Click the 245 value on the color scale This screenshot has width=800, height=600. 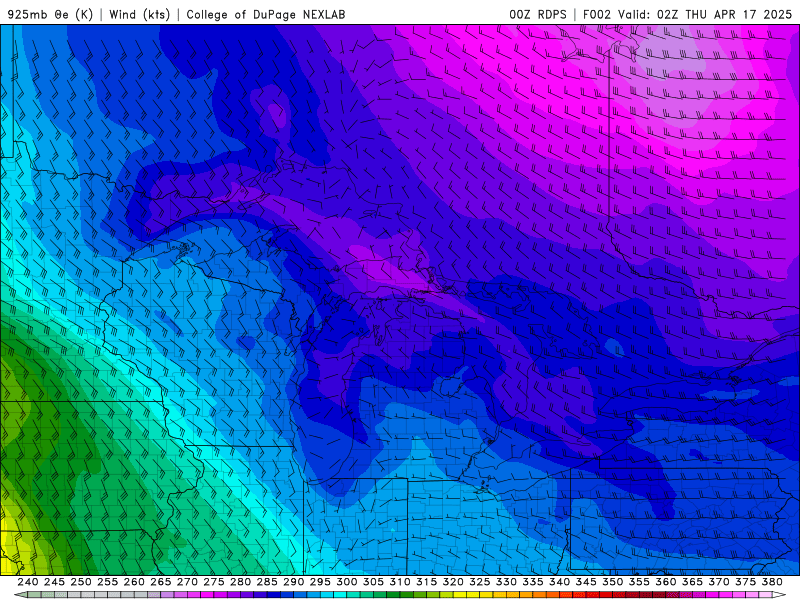54,582
